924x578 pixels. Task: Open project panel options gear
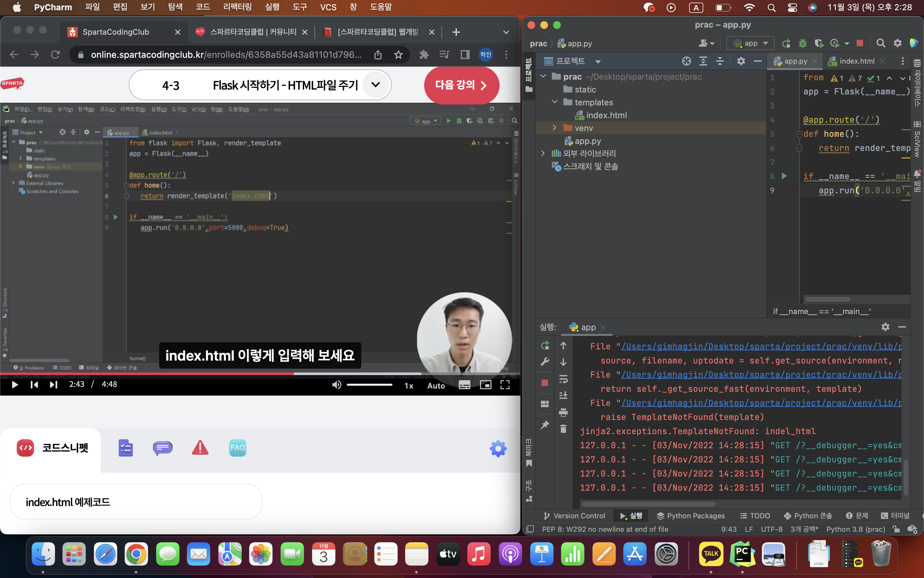pyautogui.click(x=741, y=61)
